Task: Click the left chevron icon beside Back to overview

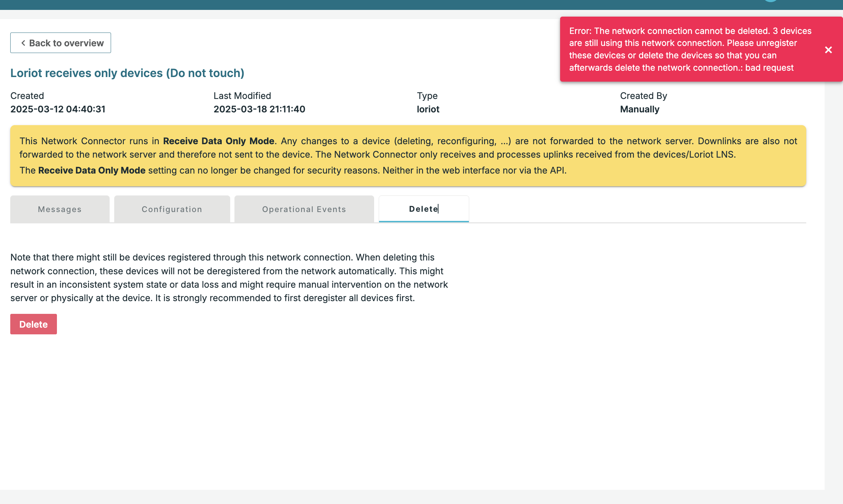Action: point(23,43)
